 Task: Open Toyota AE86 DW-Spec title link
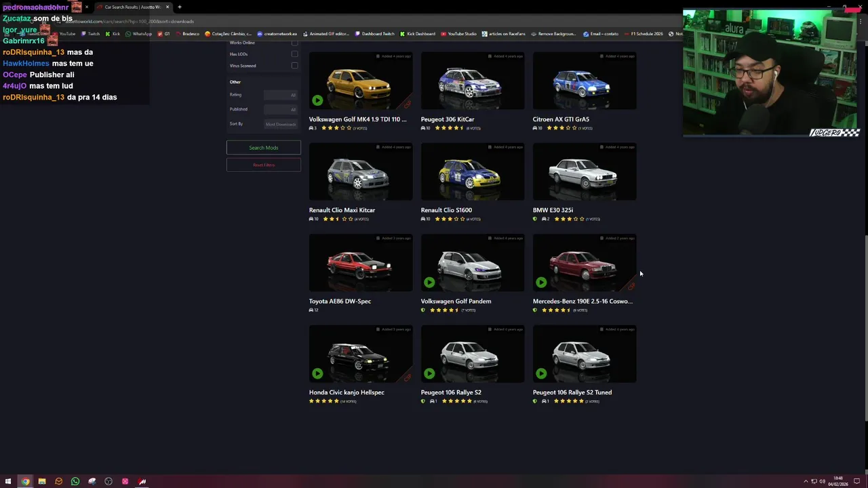[340, 301]
